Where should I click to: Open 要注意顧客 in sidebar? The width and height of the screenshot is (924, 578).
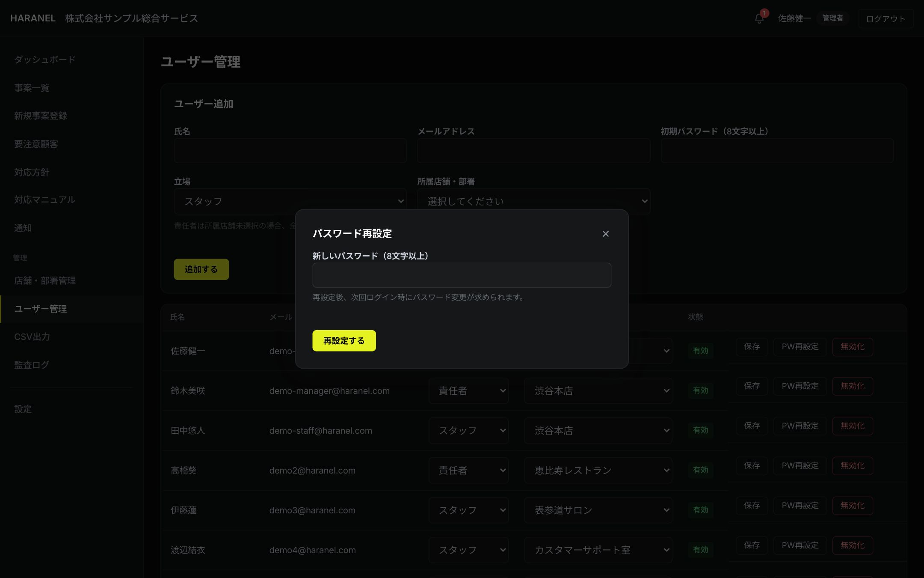tap(36, 144)
